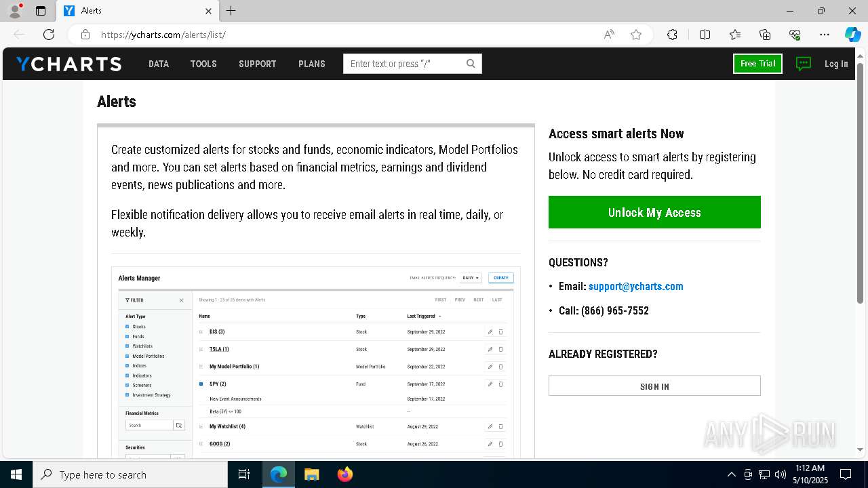Click phone number (866) 965-7552
868x488 pixels.
614,310
